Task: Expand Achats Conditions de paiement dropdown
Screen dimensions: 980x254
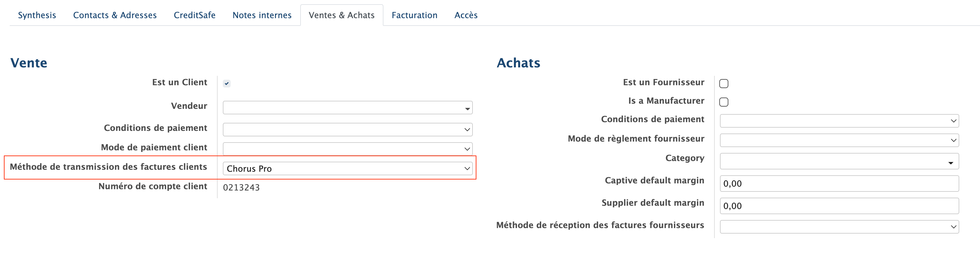Action: coord(839,121)
